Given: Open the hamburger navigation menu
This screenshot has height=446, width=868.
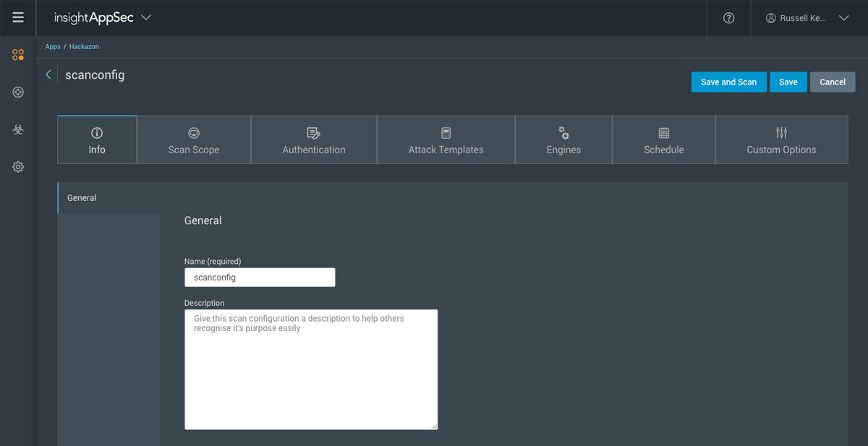Looking at the screenshot, I should tap(18, 17).
